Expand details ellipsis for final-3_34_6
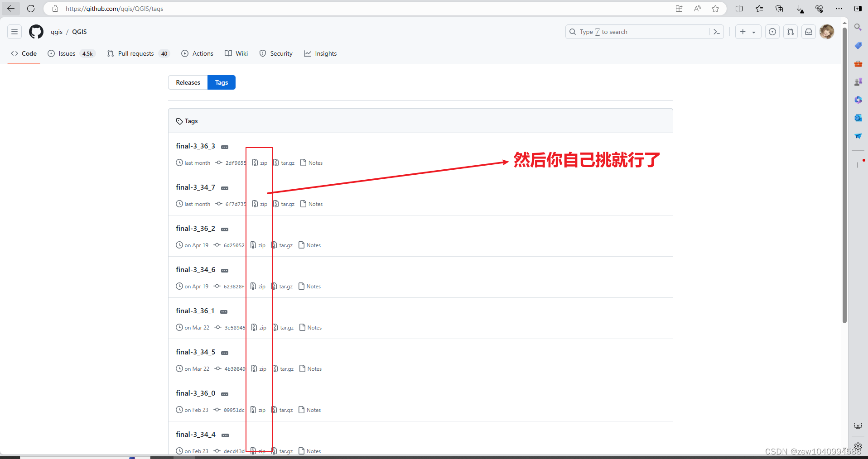The image size is (868, 459). click(x=225, y=270)
